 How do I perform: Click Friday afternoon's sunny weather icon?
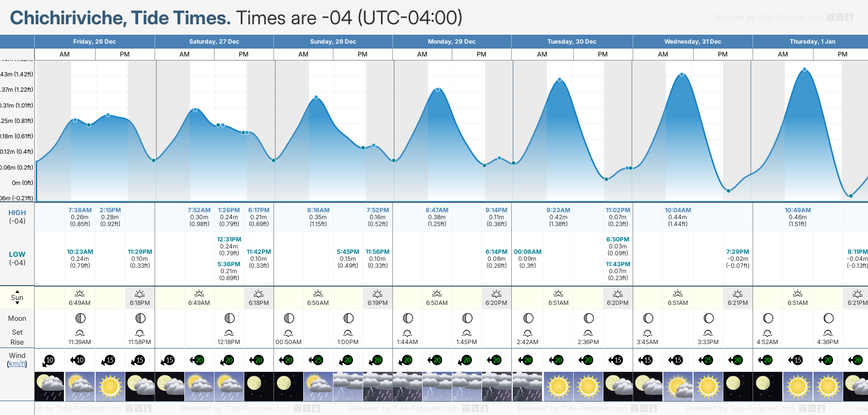point(110,386)
